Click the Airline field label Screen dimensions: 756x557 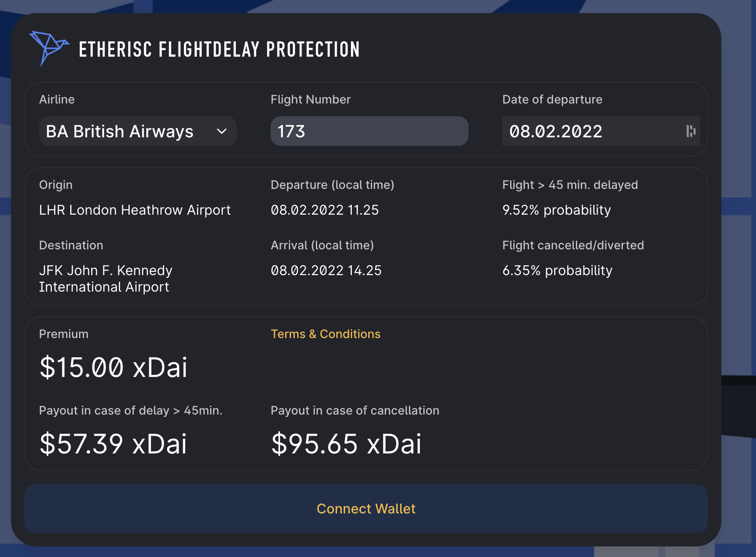[57, 99]
